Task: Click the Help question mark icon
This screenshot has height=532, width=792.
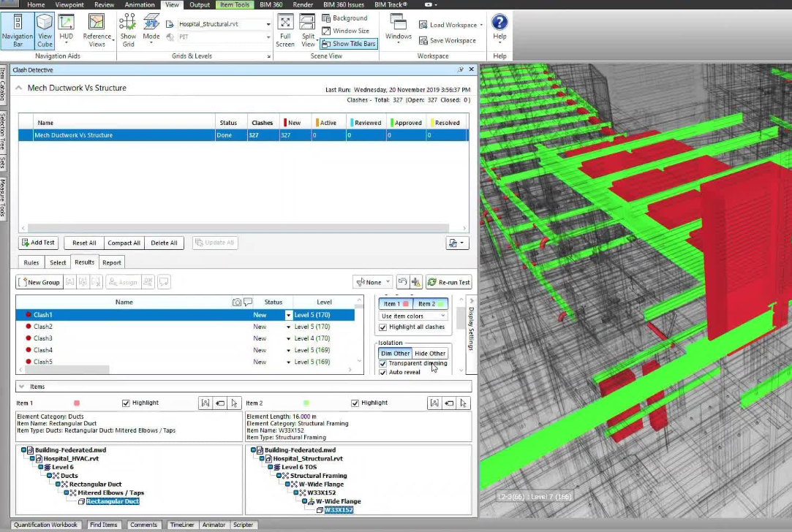Action: pos(499,23)
